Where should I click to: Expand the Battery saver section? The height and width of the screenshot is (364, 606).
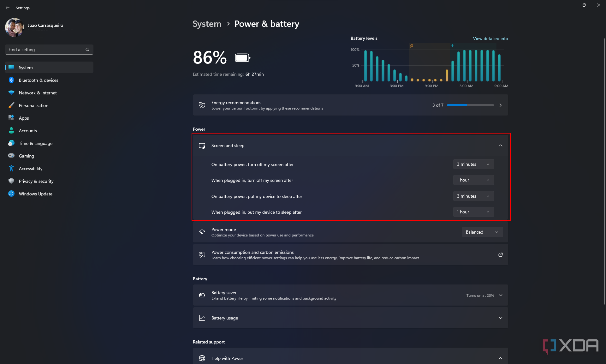click(x=500, y=295)
